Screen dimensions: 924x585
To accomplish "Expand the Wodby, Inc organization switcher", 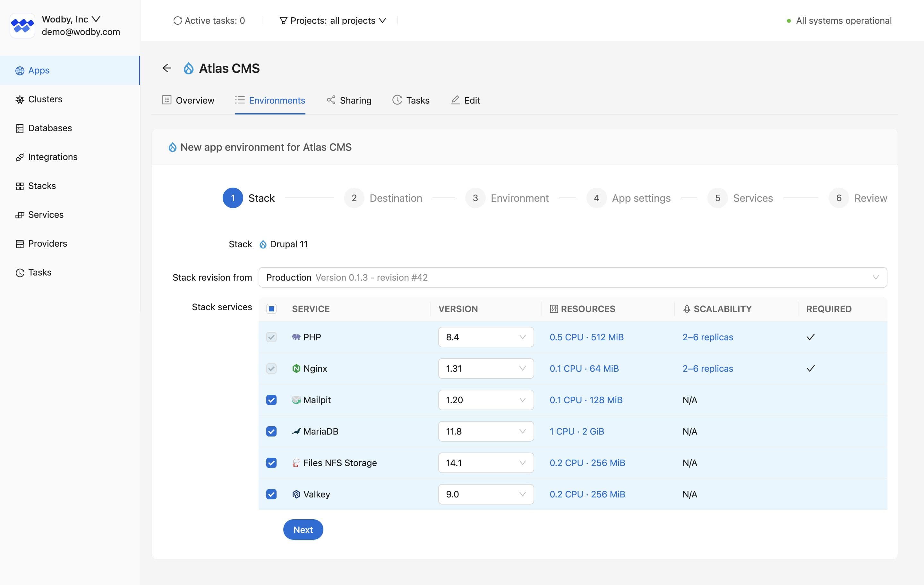I will click(71, 19).
